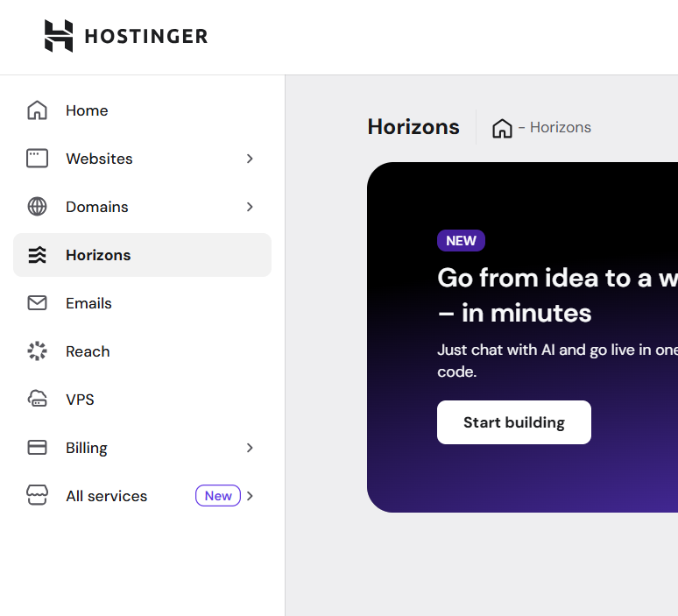
Task: Click the purple NEW badge in banner
Action: pos(461,240)
